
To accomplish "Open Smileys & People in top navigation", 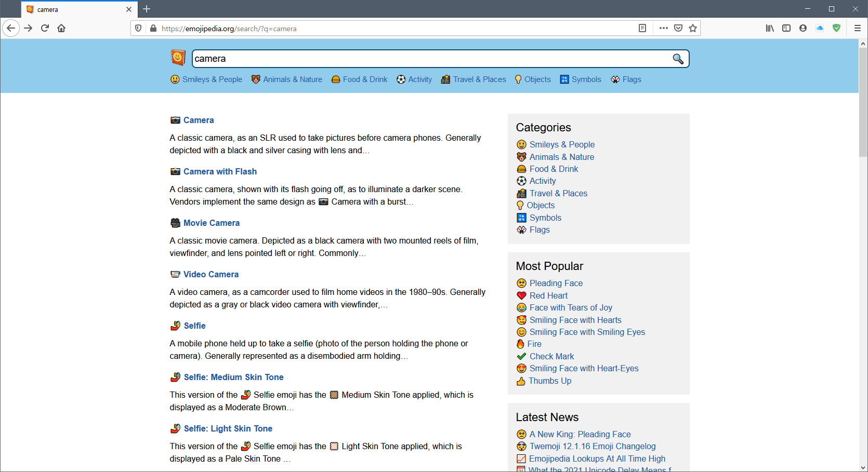I will tap(206, 79).
